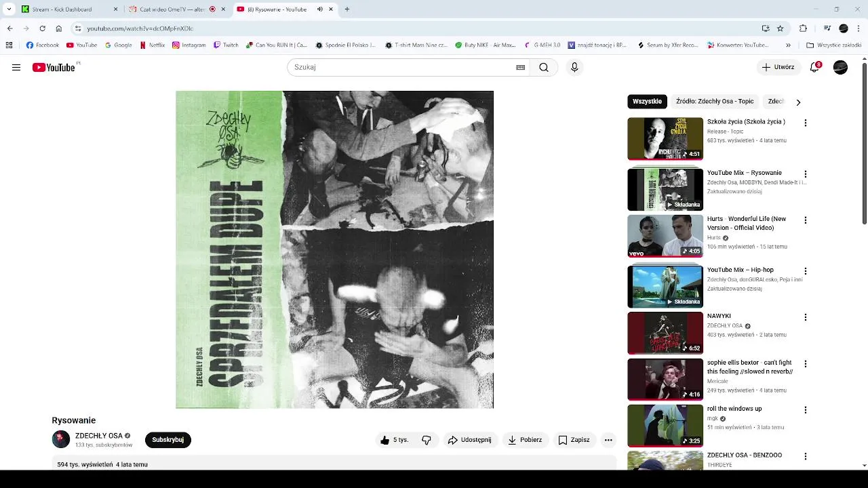Click the address bar URL
The height and width of the screenshot is (488, 868).
(140, 28)
